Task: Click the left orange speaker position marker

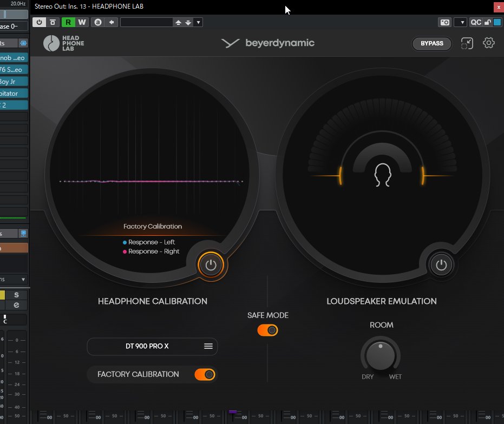Action: point(340,176)
